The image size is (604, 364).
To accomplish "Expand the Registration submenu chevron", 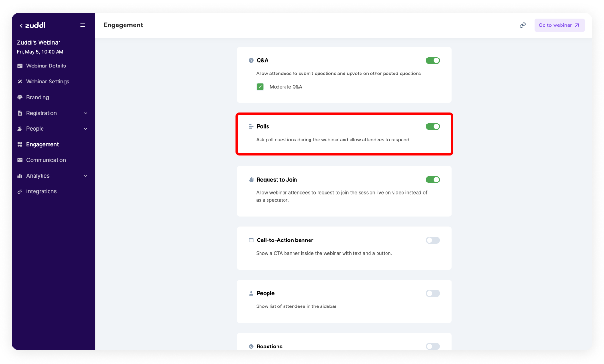I will point(85,113).
